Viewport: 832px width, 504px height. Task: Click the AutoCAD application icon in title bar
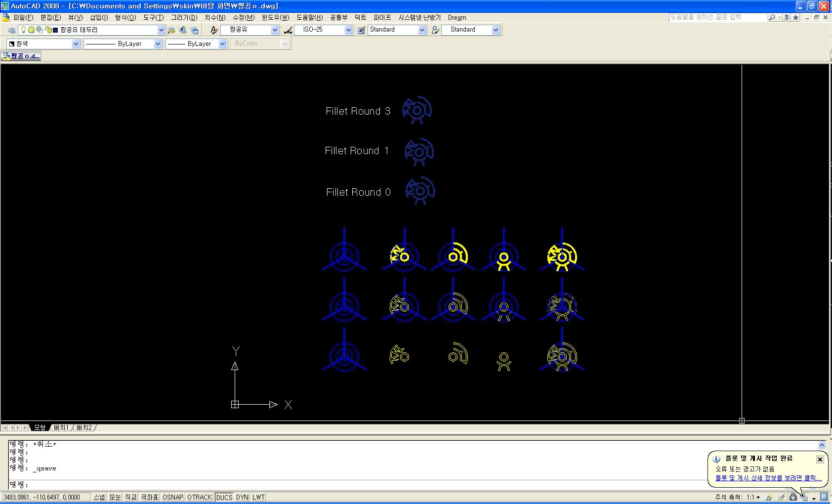(5, 6)
